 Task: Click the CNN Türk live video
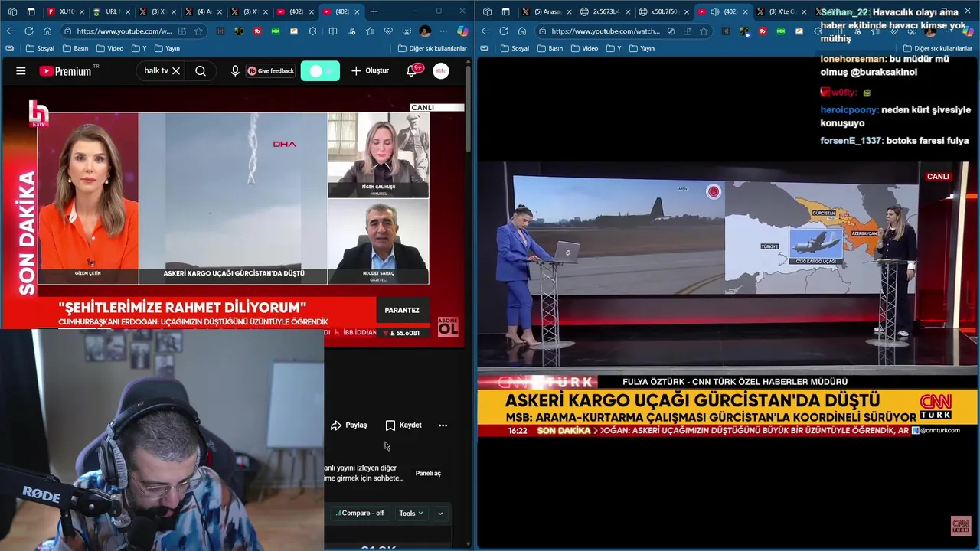(727, 298)
